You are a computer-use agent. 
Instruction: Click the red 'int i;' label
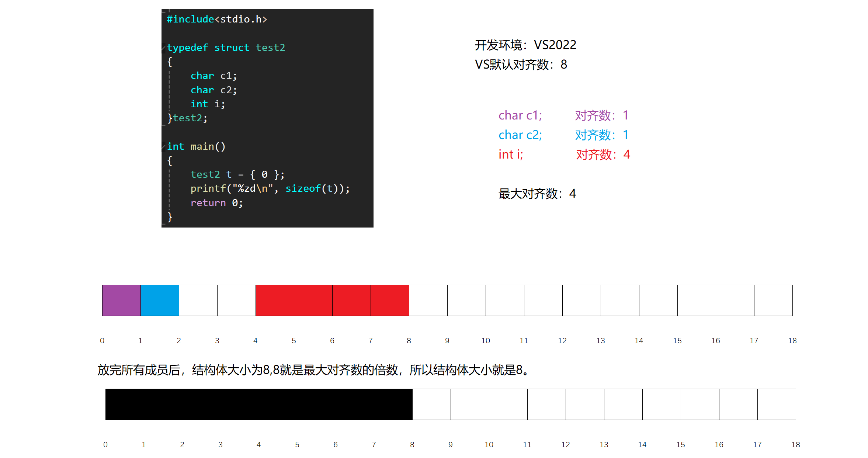(511, 155)
